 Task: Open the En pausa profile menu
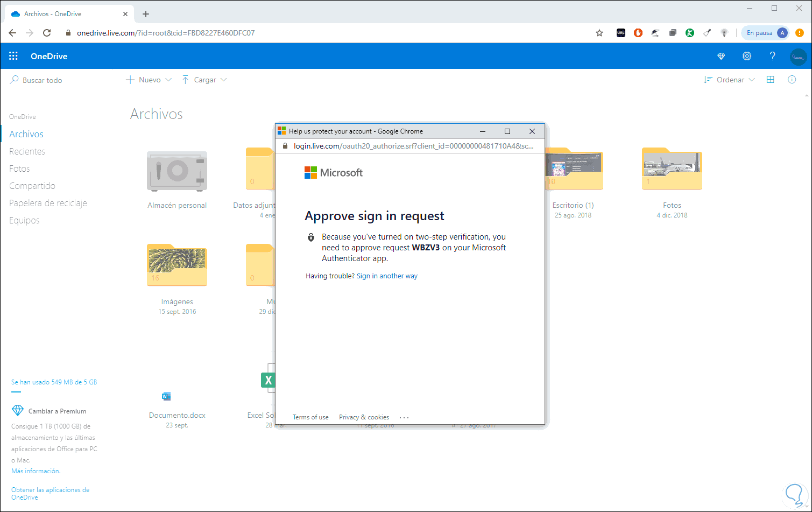coord(765,33)
